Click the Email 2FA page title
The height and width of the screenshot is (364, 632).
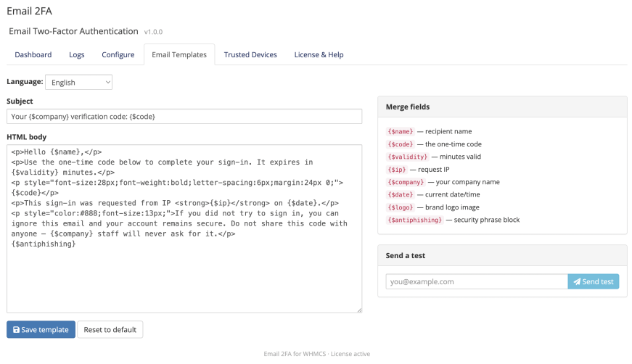pos(30,11)
